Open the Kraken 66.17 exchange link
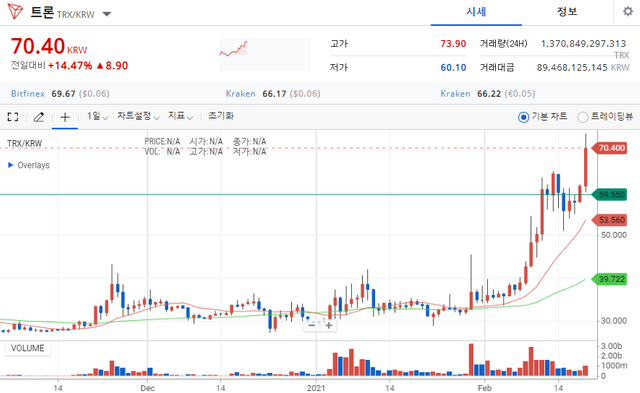The height and width of the screenshot is (393, 640). point(240,94)
